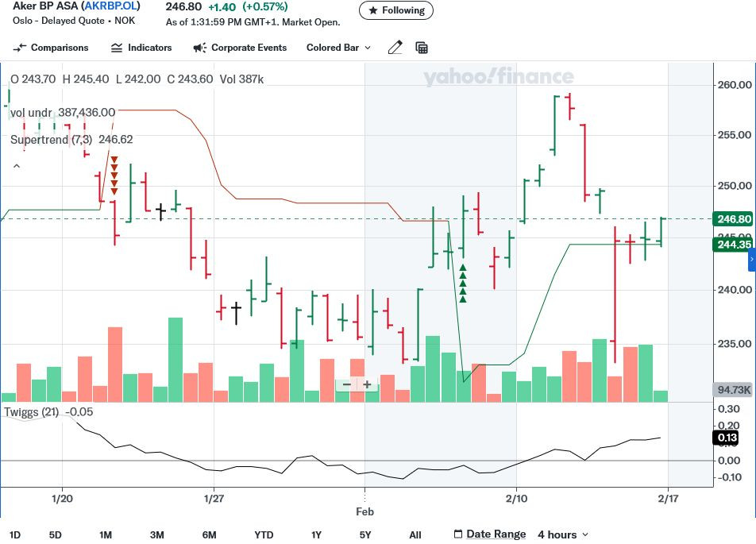Viewport: 756px width, 544px height.
Task: Choose the YTD time range
Action: 264,534
